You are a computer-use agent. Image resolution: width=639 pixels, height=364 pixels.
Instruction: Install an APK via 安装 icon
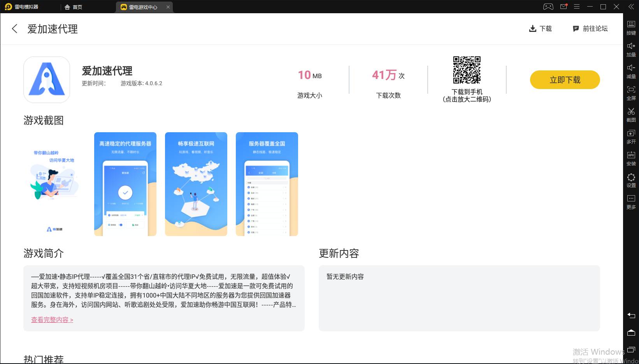(x=631, y=158)
